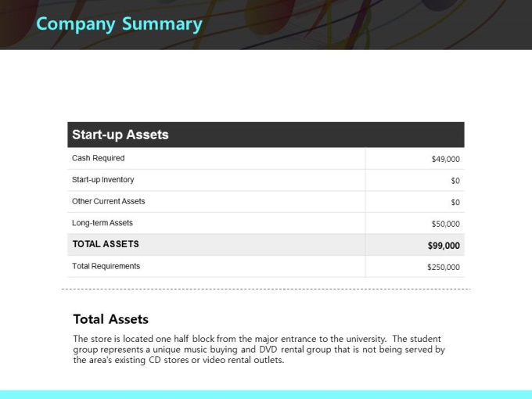
Task: Click the Total Requirements row label
Action: 106,266
